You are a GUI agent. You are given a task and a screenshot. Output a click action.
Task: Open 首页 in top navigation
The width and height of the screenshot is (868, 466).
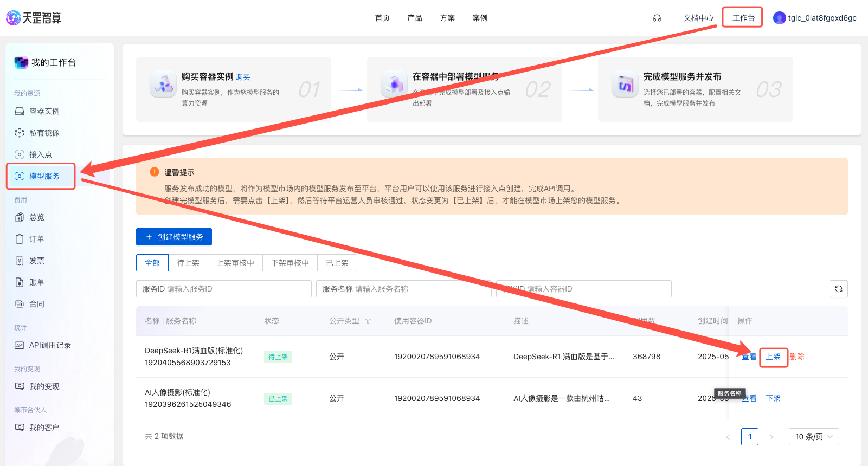point(383,18)
